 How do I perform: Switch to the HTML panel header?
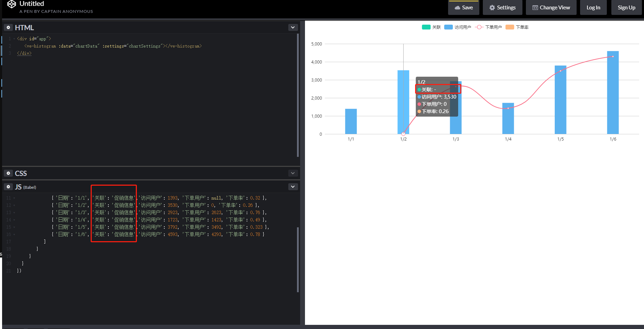[x=24, y=27]
